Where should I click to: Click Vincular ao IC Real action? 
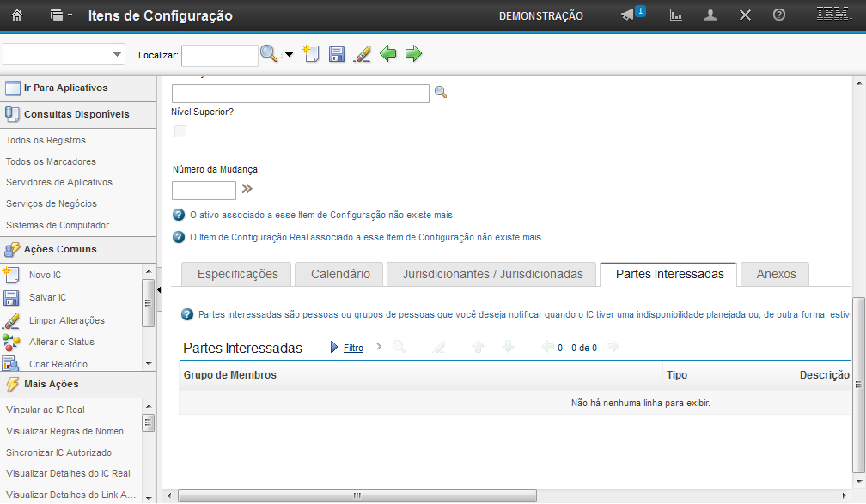(x=46, y=410)
